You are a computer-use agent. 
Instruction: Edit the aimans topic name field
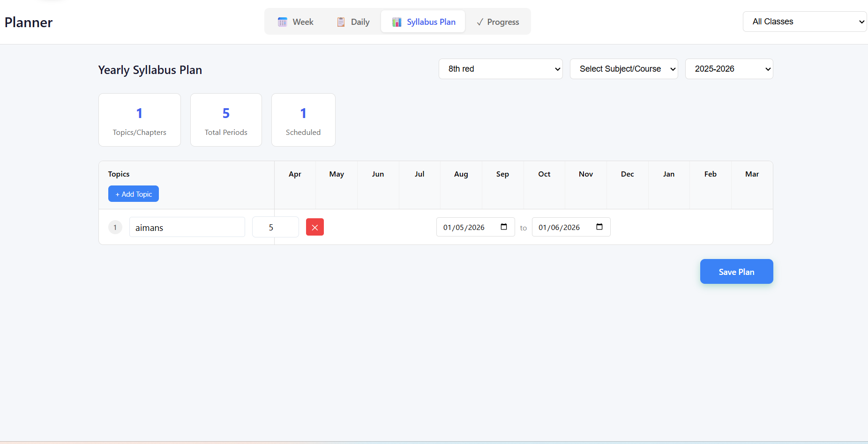187,227
